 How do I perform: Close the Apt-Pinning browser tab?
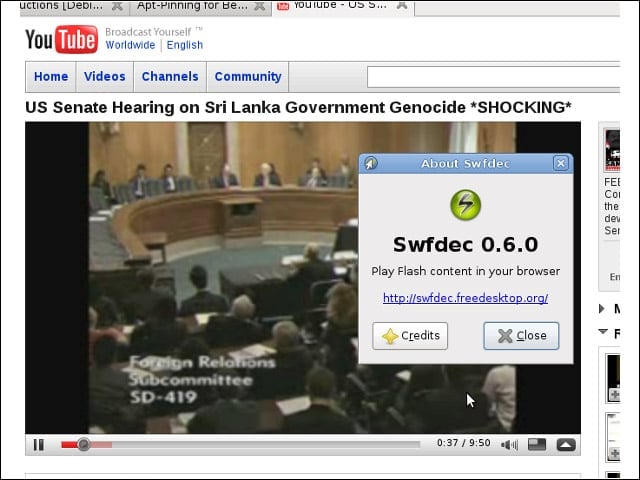tap(259, 6)
